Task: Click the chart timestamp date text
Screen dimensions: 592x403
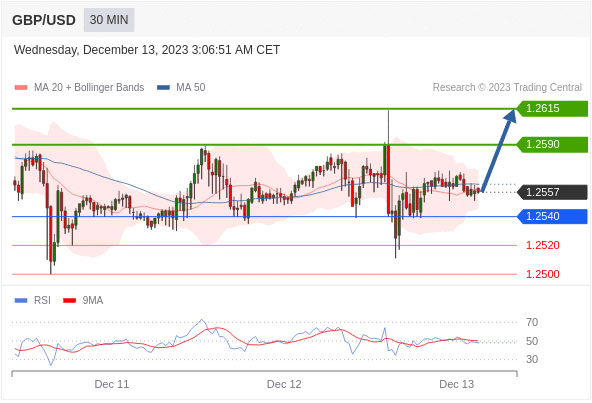Action: 147,50
